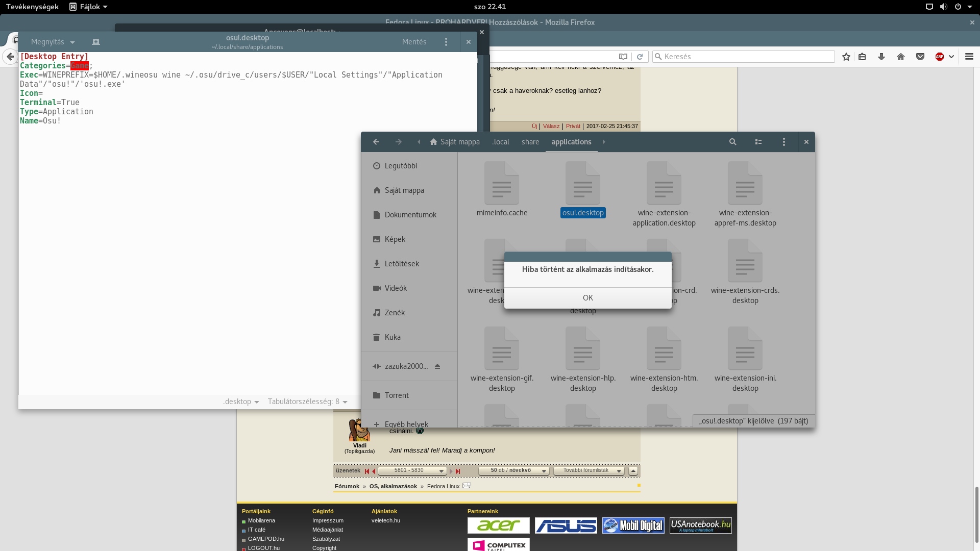Open the 5801 - 5830 message range dropdown
The image size is (980, 551).
412,471
